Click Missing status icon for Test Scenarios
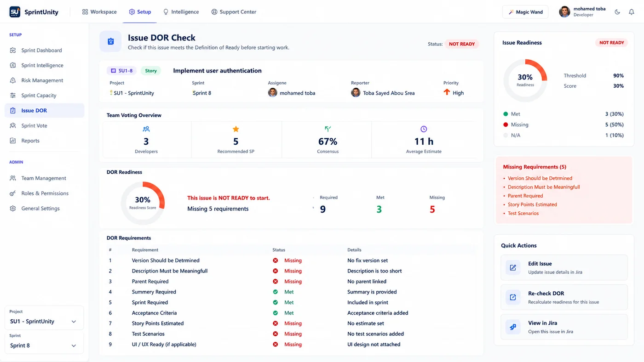644x362 pixels. [276, 334]
